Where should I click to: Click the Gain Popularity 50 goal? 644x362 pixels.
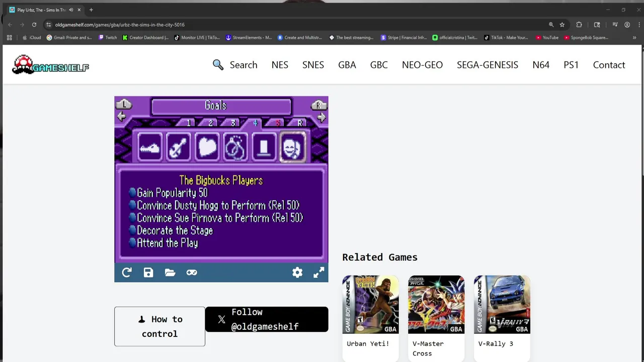(168, 193)
